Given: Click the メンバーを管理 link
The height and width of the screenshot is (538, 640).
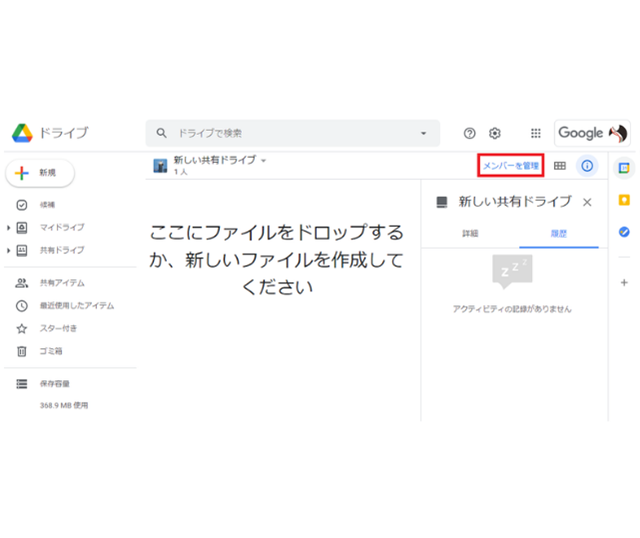Looking at the screenshot, I should pos(510,165).
